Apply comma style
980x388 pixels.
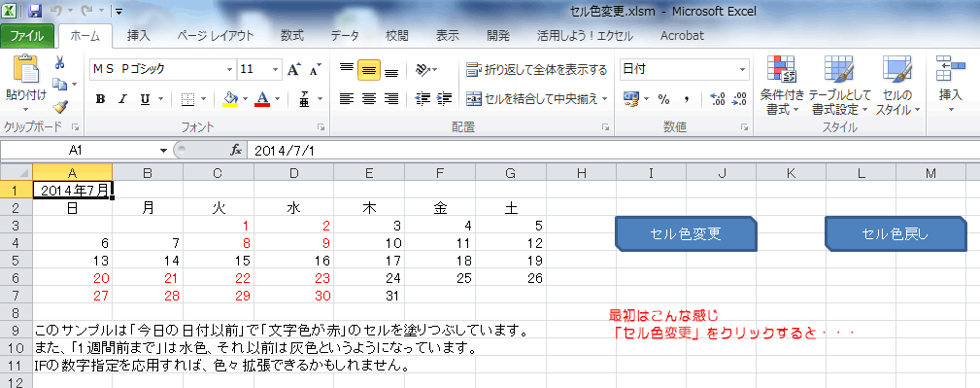pyautogui.click(x=687, y=99)
